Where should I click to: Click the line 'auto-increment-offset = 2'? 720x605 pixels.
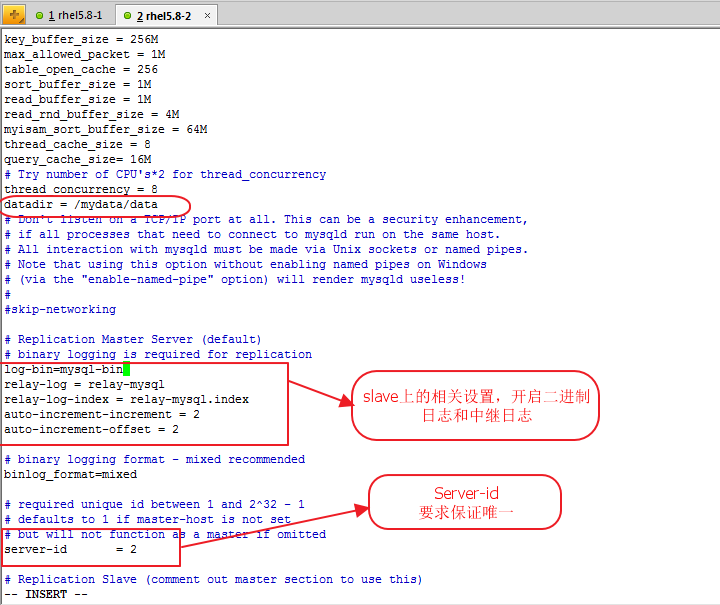point(91,430)
